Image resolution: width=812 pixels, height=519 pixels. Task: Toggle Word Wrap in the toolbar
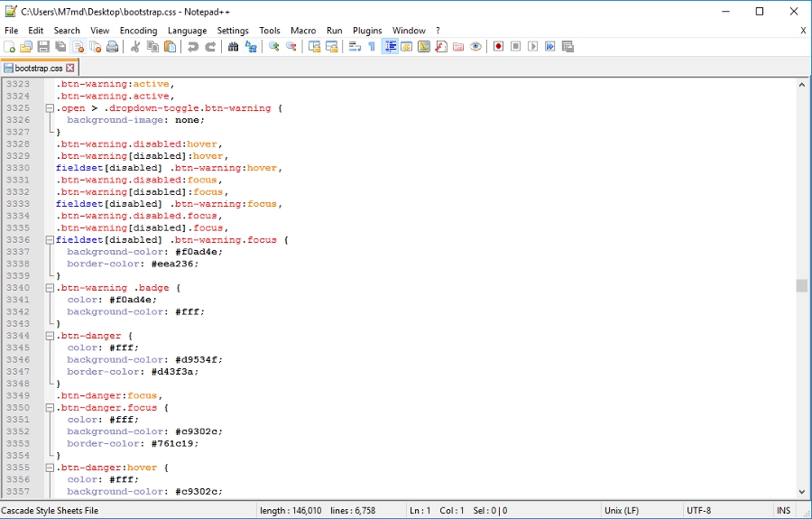coord(355,47)
